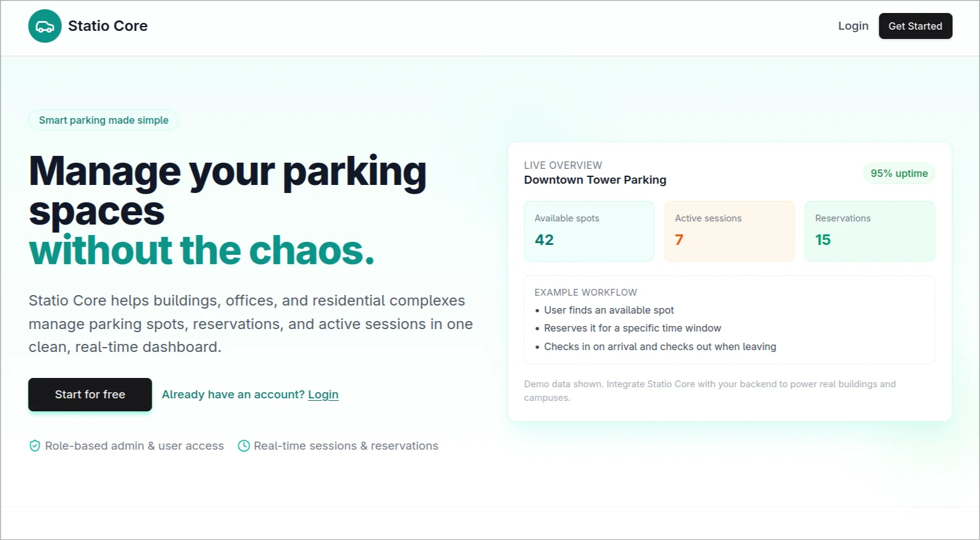Click the "Smart parking made simple" pill

tap(103, 120)
